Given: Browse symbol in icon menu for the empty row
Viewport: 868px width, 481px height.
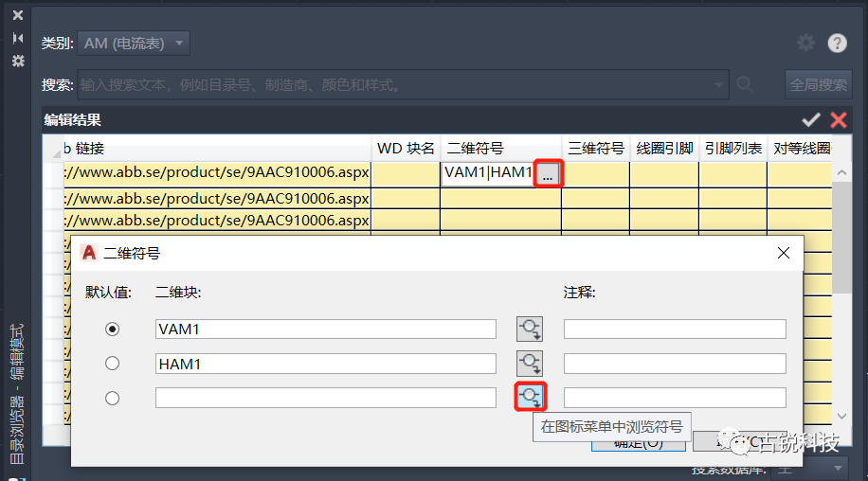Looking at the screenshot, I should click(x=531, y=397).
